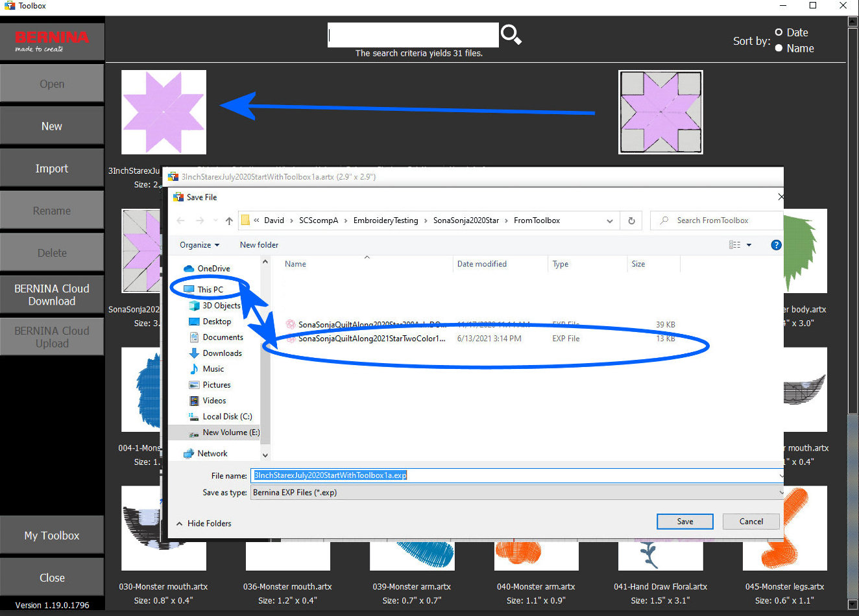Refresh the FromToolbox folder view
This screenshot has height=616, width=859.
pyautogui.click(x=631, y=220)
